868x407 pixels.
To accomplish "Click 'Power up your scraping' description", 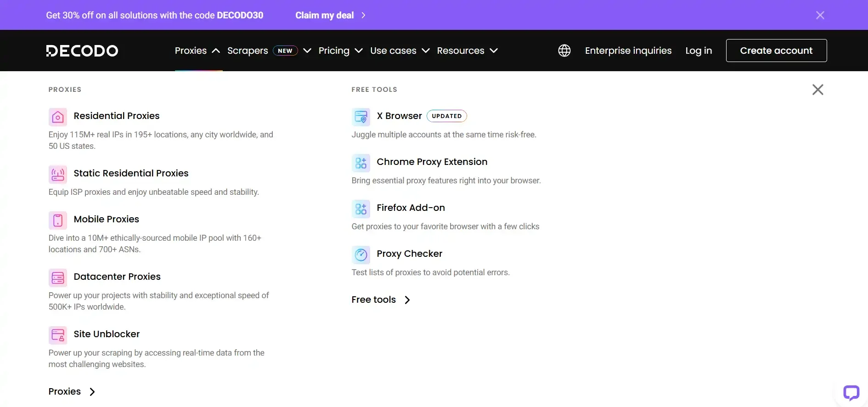I will pos(157,358).
